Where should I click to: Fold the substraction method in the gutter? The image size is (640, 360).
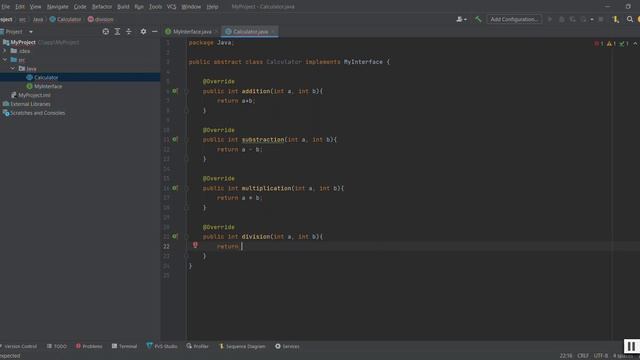(x=187, y=140)
